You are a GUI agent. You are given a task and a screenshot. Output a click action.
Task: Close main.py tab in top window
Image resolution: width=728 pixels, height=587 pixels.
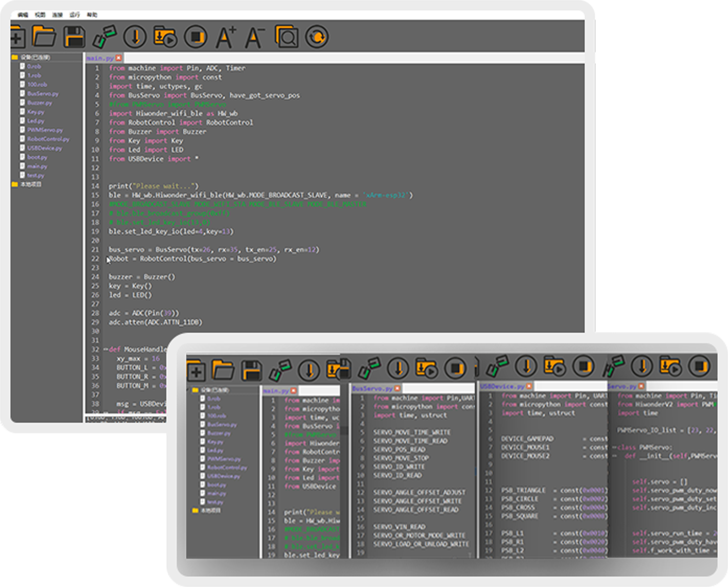pos(119,58)
